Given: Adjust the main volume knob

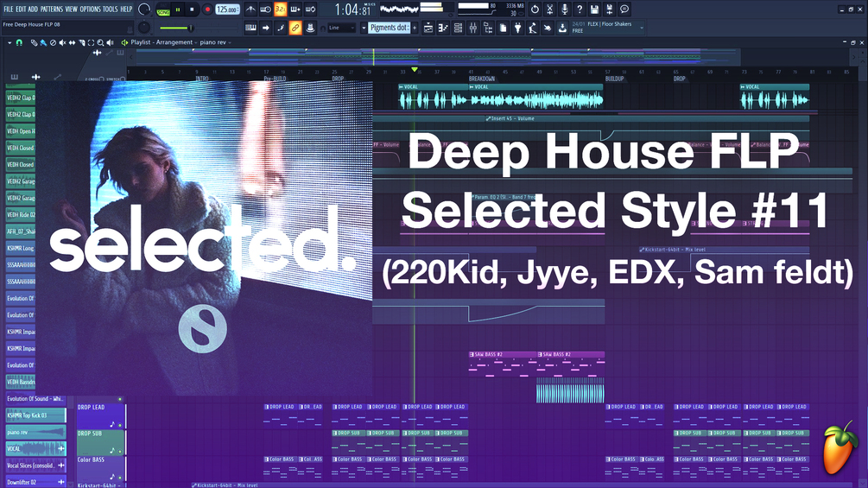Looking at the screenshot, I should click(x=144, y=10).
